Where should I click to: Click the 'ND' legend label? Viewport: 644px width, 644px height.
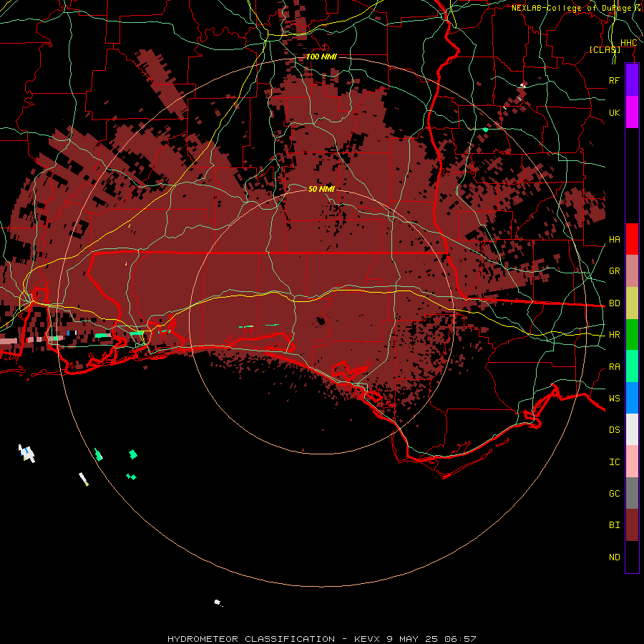(x=614, y=557)
